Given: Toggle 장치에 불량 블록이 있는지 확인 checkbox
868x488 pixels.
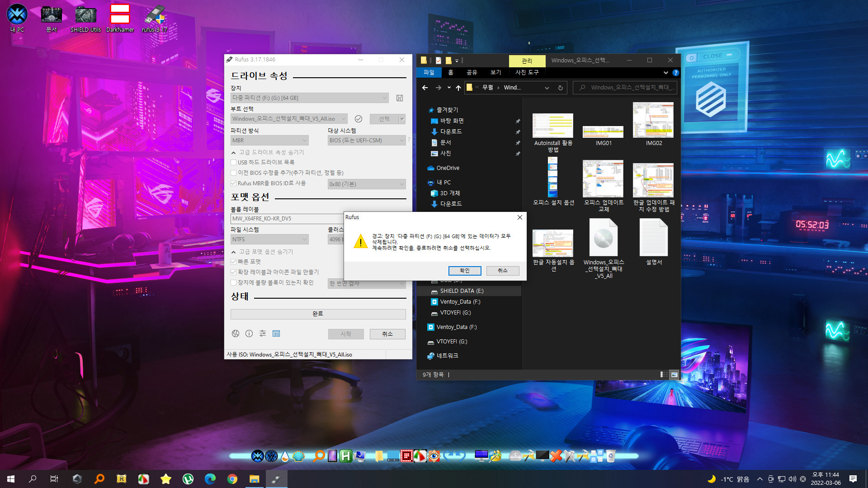Looking at the screenshot, I should point(234,282).
